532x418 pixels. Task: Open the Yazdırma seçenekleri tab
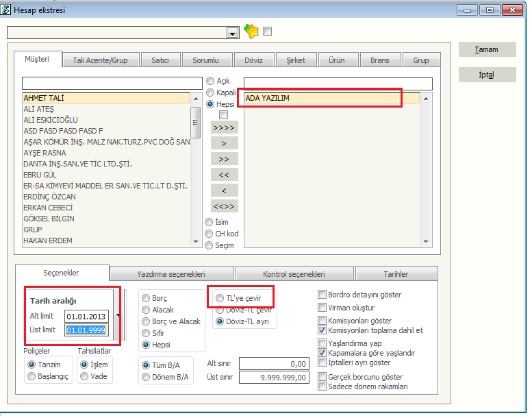coord(171,274)
